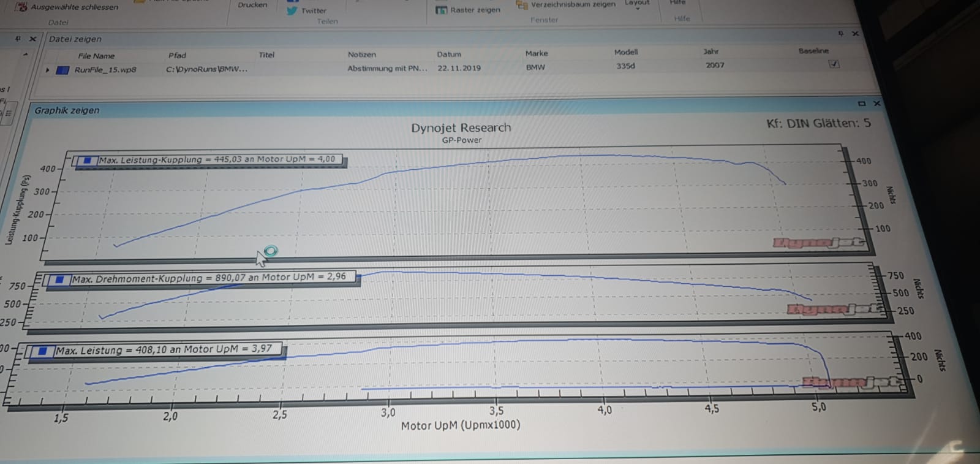Screen dimensions: 980x464
Task: Click the Ausgewählte schliessen icon
Action: tap(21, 7)
